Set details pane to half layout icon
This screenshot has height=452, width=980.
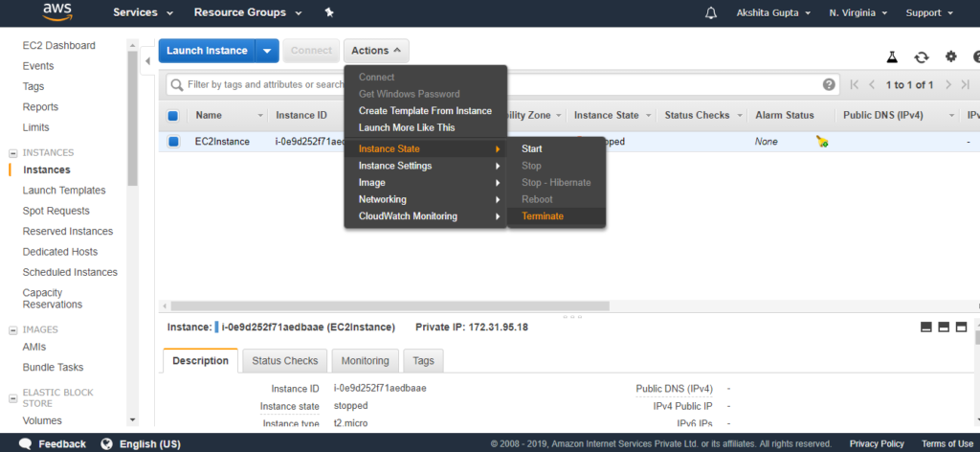pyautogui.click(x=944, y=327)
